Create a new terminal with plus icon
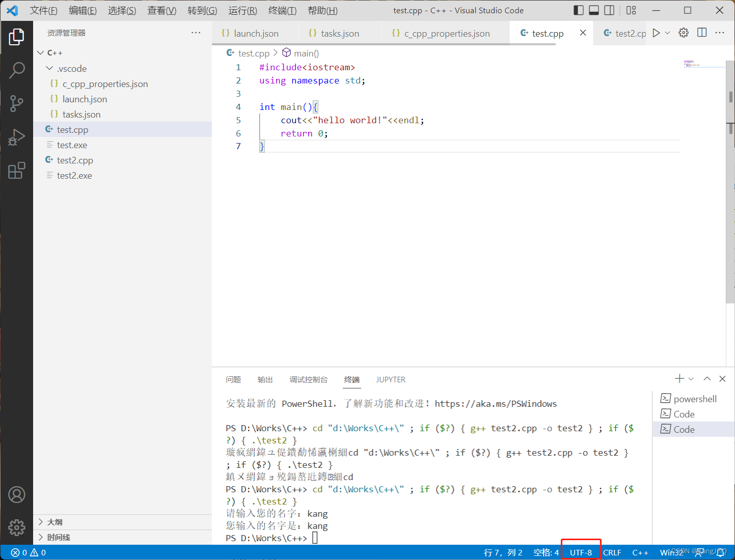The width and height of the screenshot is (735, 560). click(679, 378)
